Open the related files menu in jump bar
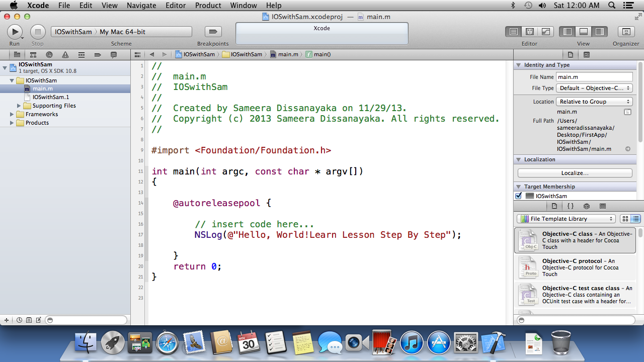Image resolution: width=644 pixels, height=362 pixels. 137,54
